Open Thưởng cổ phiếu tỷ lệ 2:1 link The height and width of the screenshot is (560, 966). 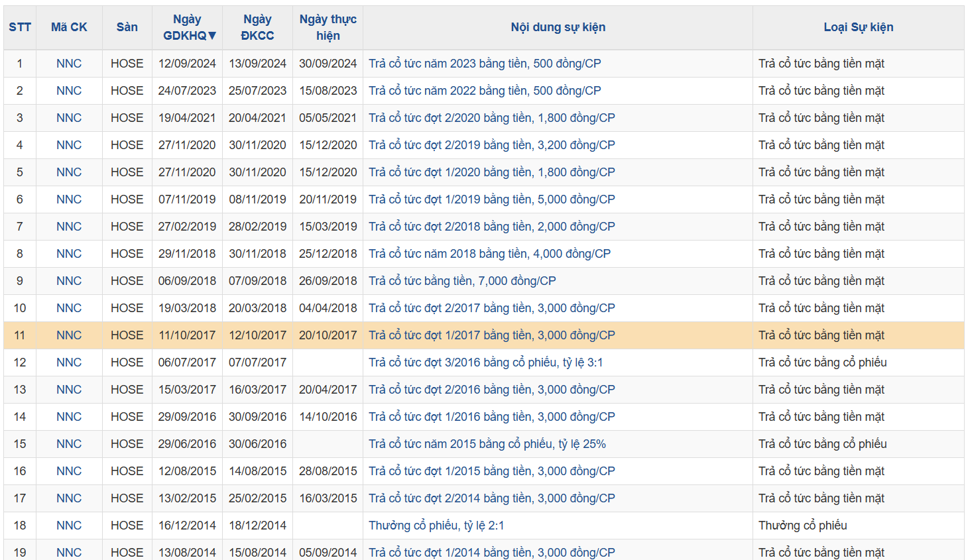pyautogui.click(x=436, y=526)
